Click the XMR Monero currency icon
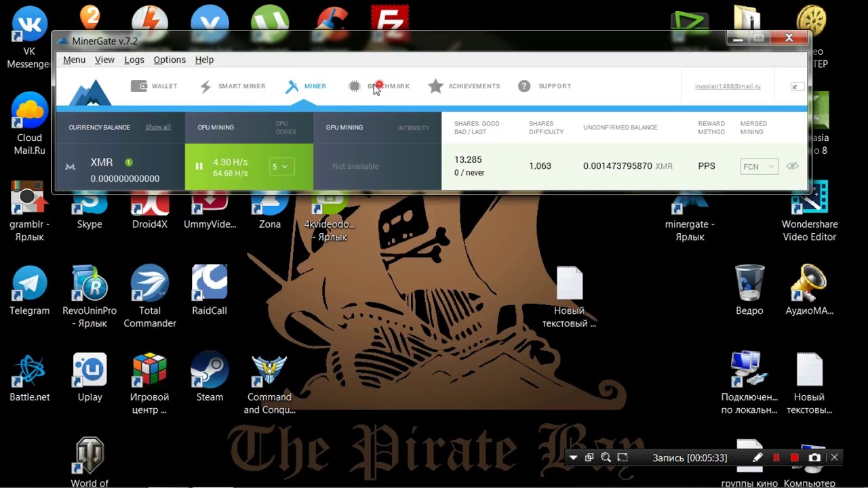The image size is (868, 488). 70,166
